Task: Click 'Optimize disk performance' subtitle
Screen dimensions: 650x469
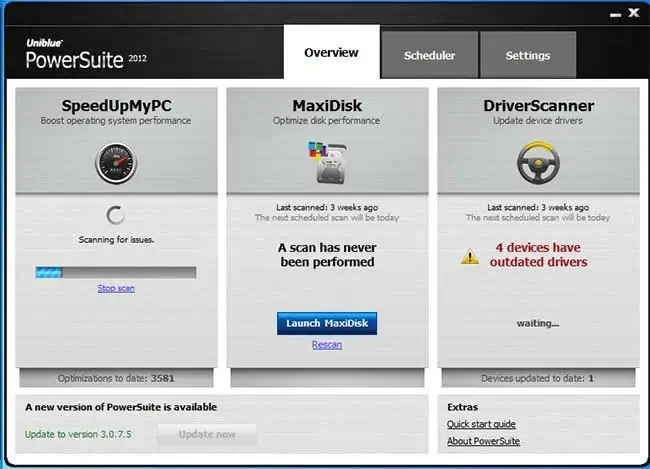Action: click(x=326, y=121)
